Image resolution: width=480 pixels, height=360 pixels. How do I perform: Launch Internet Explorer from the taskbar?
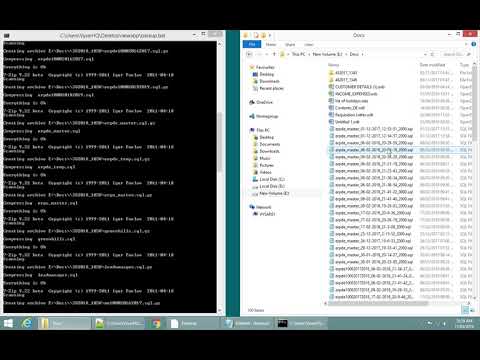(x=26, y=323)
